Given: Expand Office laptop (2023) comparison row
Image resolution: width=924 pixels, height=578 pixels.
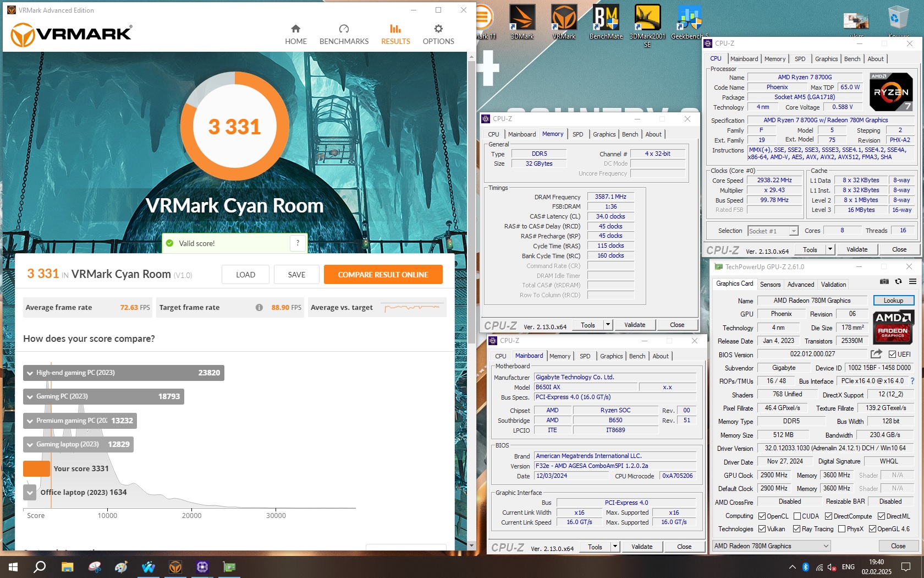Looking at the screenshot, I should pyautogui.click(x=30, y=492).
